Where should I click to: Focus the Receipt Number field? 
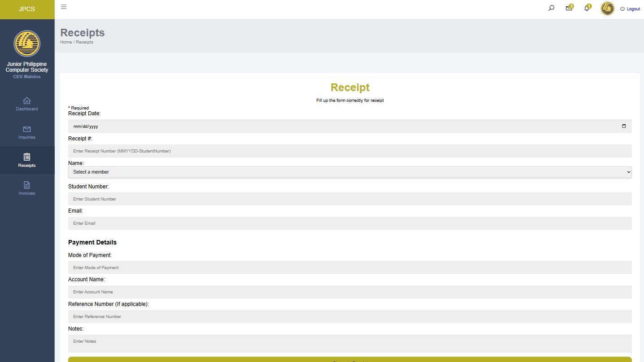[350, 151]
